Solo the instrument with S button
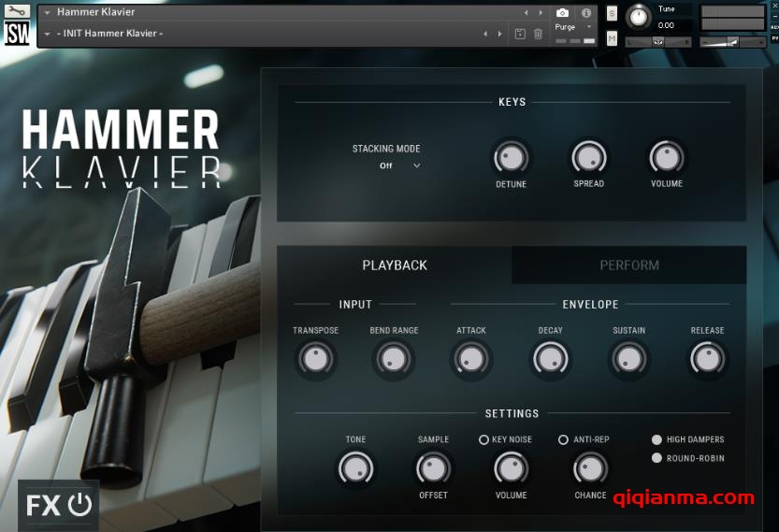The image size is (779, 532). (612, 13)
